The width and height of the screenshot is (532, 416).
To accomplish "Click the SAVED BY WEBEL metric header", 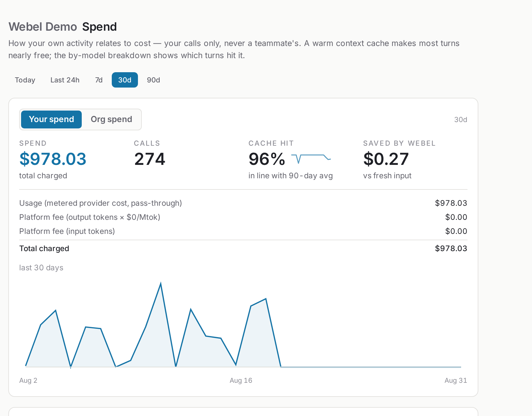I will click(399, 143).
